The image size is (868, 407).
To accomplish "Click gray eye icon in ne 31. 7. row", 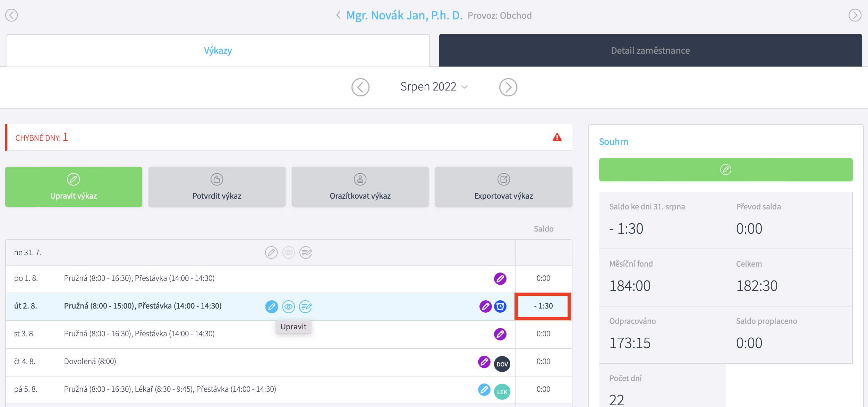I will click(x=288, y=252).
